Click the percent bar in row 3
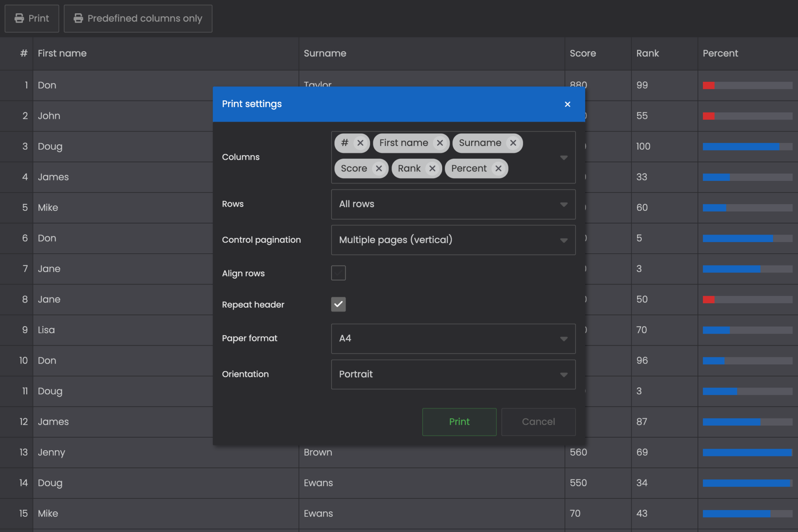798x532 pixels. tap(747, 147)
